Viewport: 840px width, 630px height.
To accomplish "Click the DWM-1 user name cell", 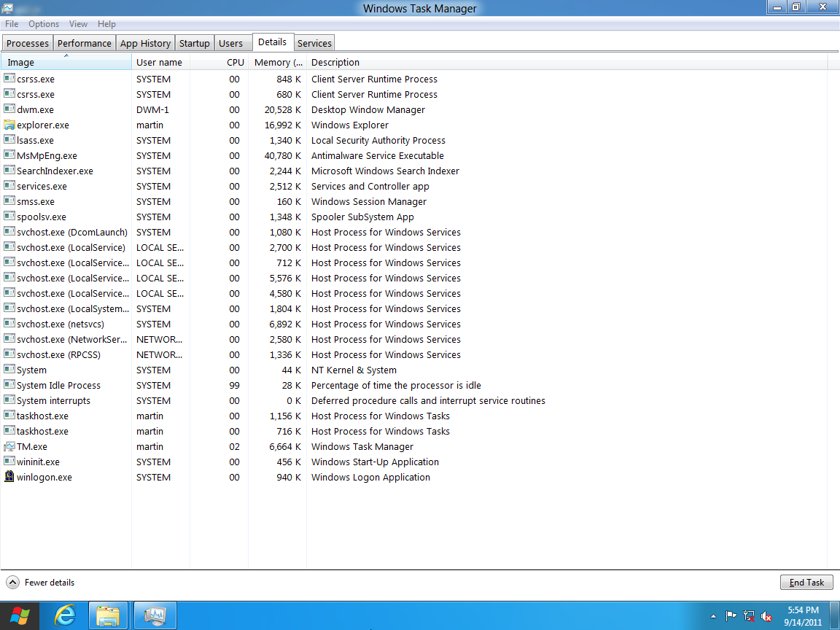I will (152, 110).
